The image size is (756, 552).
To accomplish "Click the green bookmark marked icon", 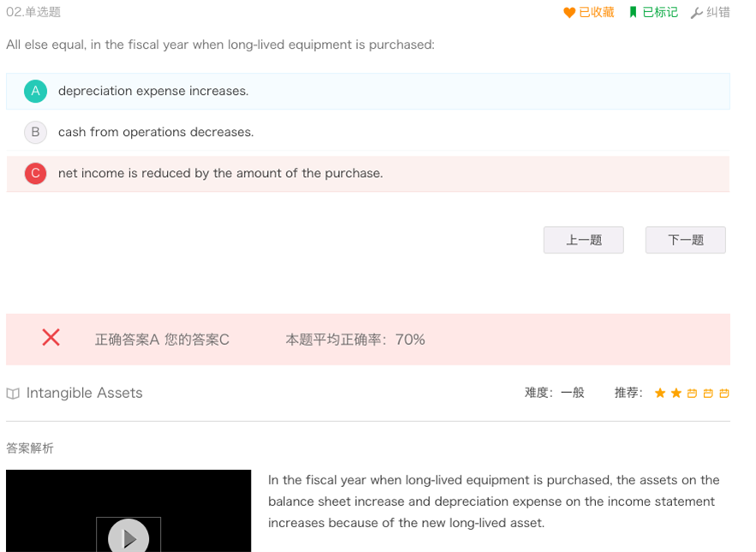I will pos(633,12).
